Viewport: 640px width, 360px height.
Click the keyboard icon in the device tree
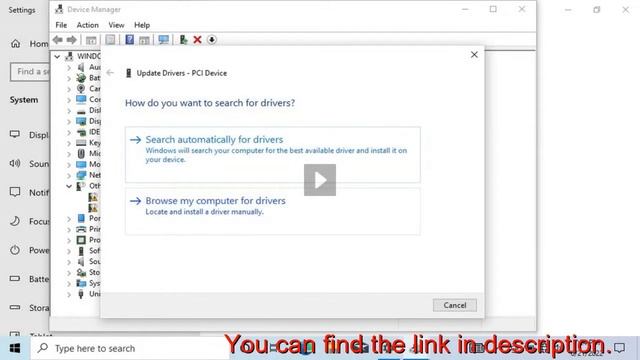(x=81, y=142)
